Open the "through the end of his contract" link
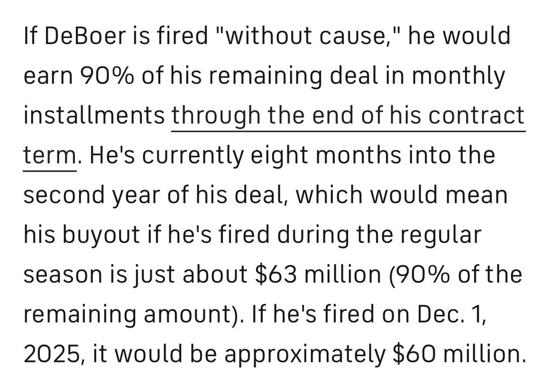Viewport: 559px width, 392px height. point(348,117)
